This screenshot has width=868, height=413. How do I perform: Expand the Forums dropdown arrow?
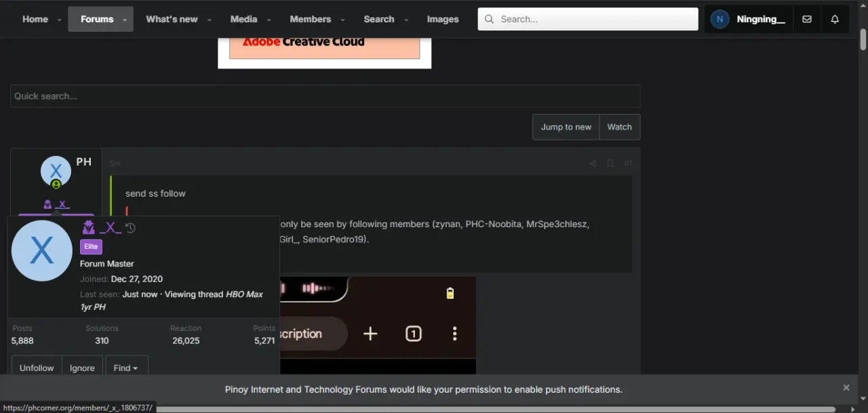[x=125, y=20]
